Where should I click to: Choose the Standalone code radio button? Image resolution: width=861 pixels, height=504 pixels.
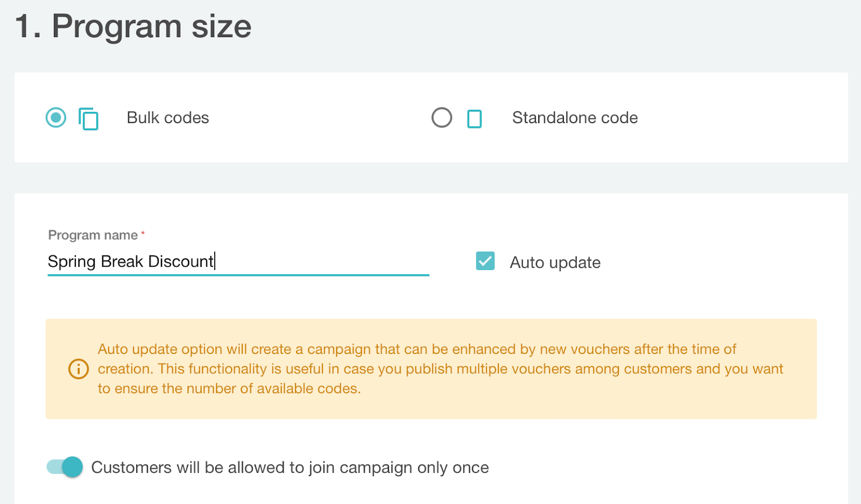442,118
